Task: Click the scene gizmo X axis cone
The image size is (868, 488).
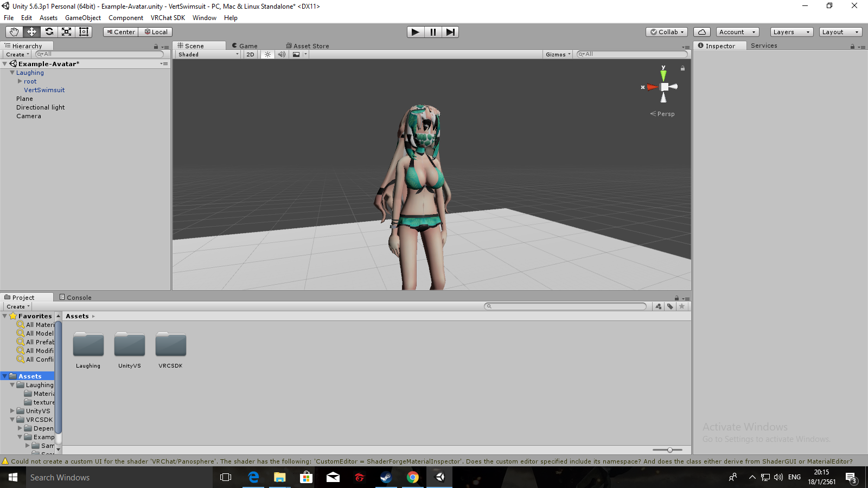Action: pyautogui.click(x=652, y=87)
